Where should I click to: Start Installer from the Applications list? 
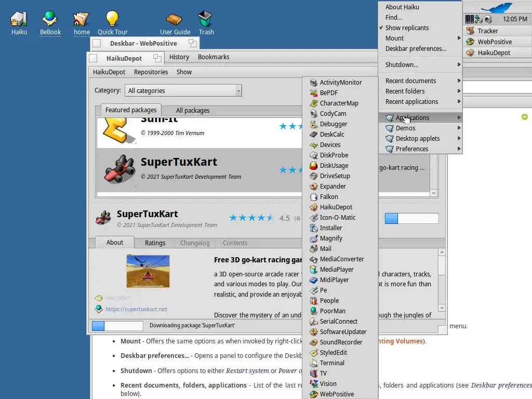[340, 228]
